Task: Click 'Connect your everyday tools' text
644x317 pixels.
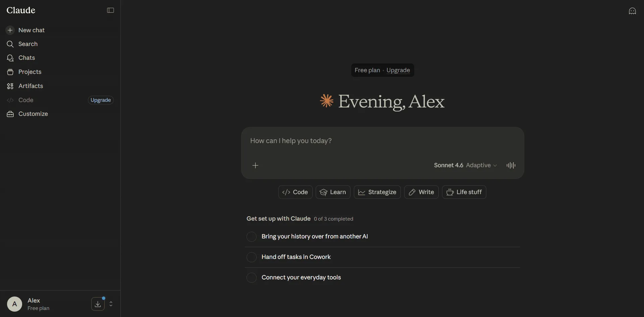Action: pos(301,277)
